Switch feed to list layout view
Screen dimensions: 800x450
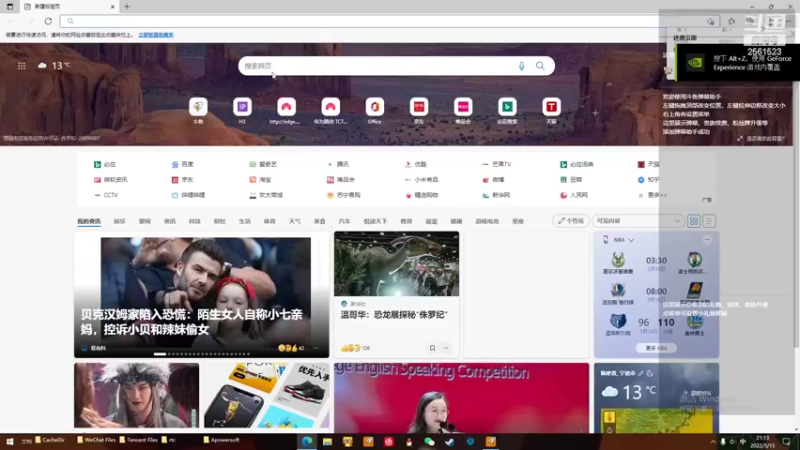[x=709, y=221]
